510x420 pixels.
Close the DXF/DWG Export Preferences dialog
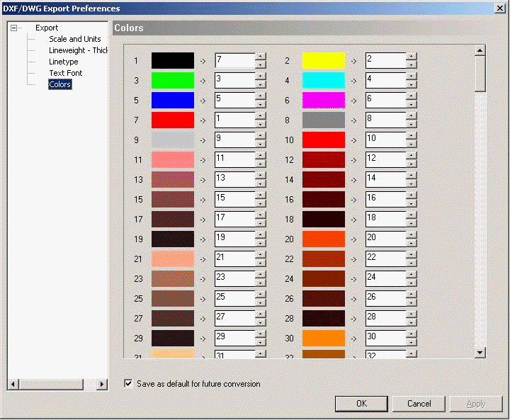pyautogui.click(x=499, y=8)
